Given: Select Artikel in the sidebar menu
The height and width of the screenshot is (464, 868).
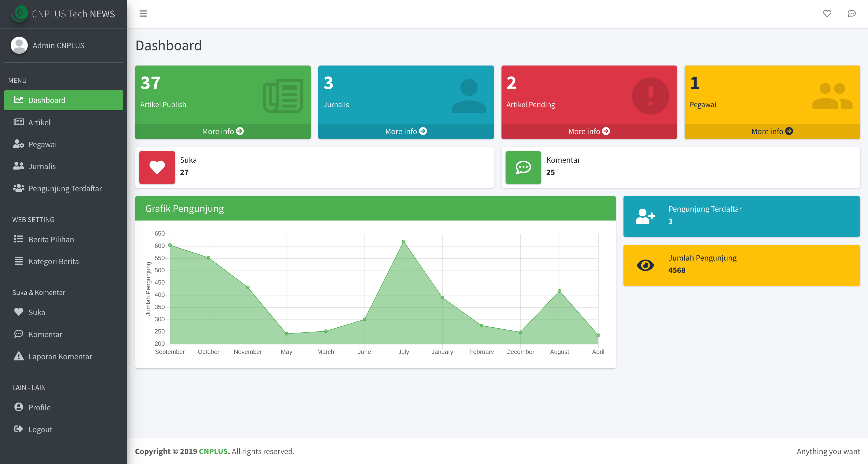Looking at the screenshot, I should (39, 122).
